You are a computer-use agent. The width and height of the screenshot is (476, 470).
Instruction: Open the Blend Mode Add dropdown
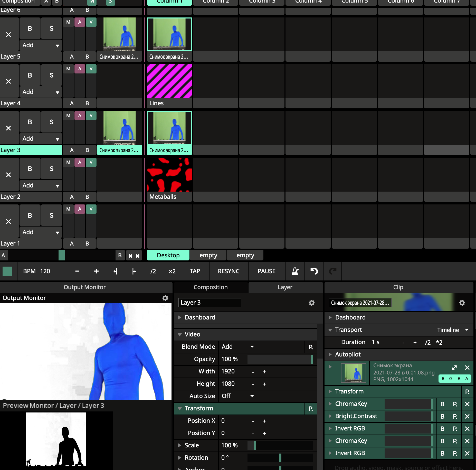coord(237,347)
